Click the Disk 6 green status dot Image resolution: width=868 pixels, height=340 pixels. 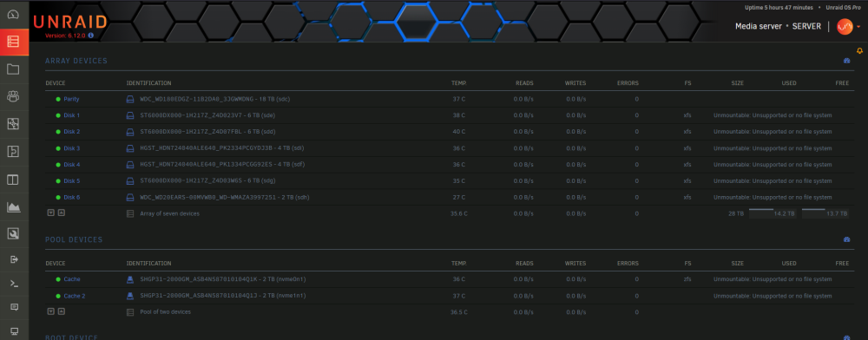58,198
